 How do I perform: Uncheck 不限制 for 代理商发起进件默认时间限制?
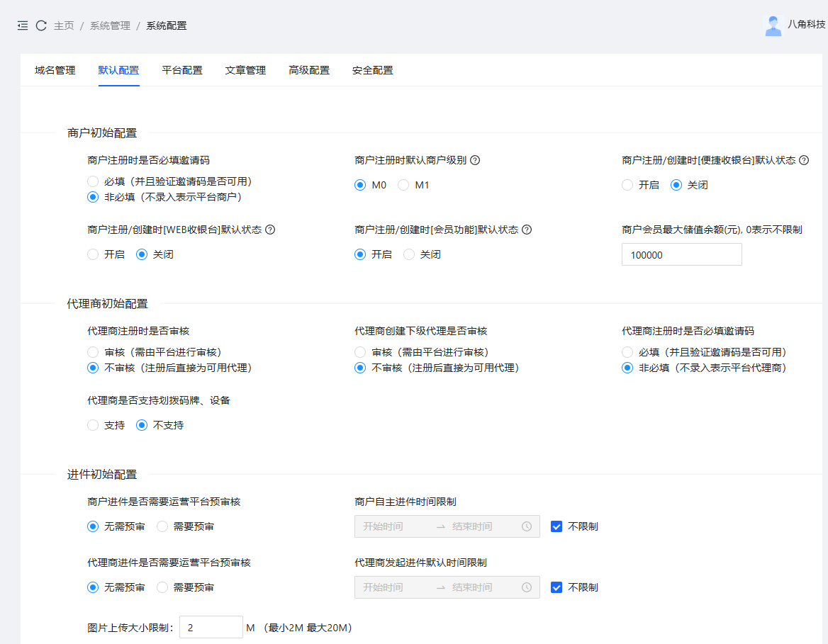point(556,587)
